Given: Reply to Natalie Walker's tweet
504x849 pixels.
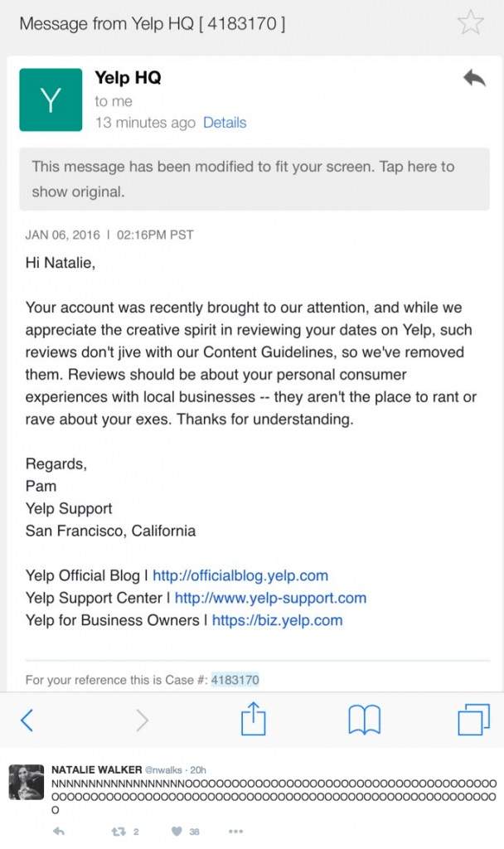Looking at the screenshot, I should [58, 831].
